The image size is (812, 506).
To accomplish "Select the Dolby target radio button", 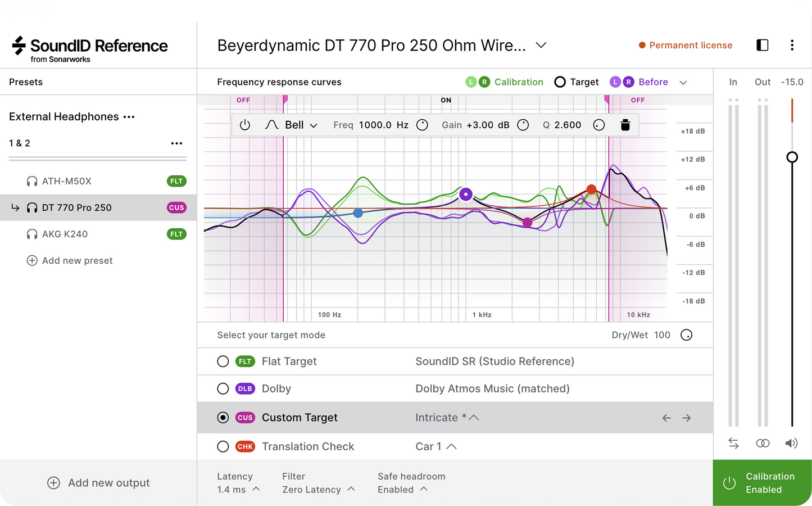I will [223, 388].
